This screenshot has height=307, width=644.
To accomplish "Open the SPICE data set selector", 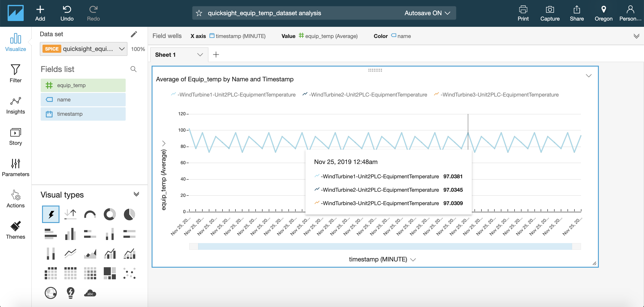I will (x=83, y=49).
